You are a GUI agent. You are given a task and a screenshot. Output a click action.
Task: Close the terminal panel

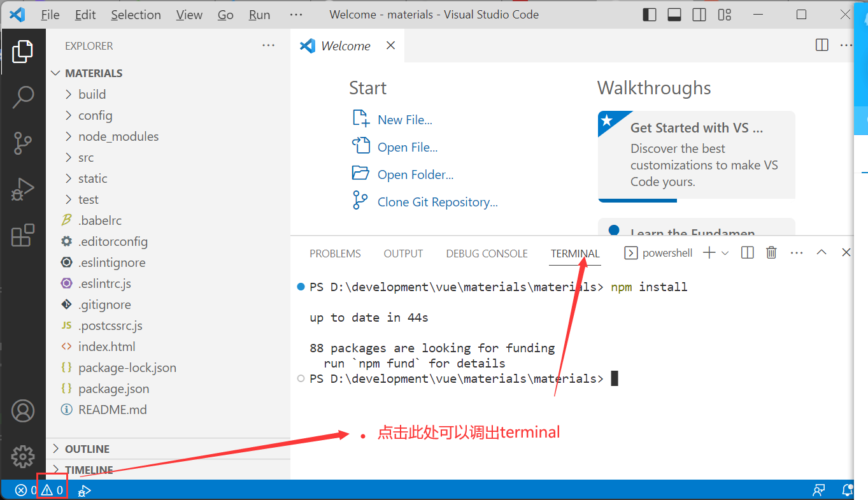pos(846,253)
